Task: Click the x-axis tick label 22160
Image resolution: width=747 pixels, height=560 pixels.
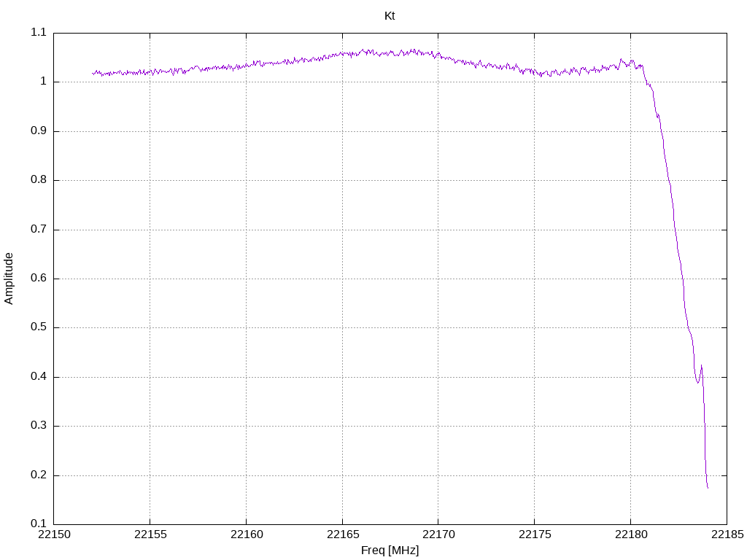Action: [x=247, y=534]
